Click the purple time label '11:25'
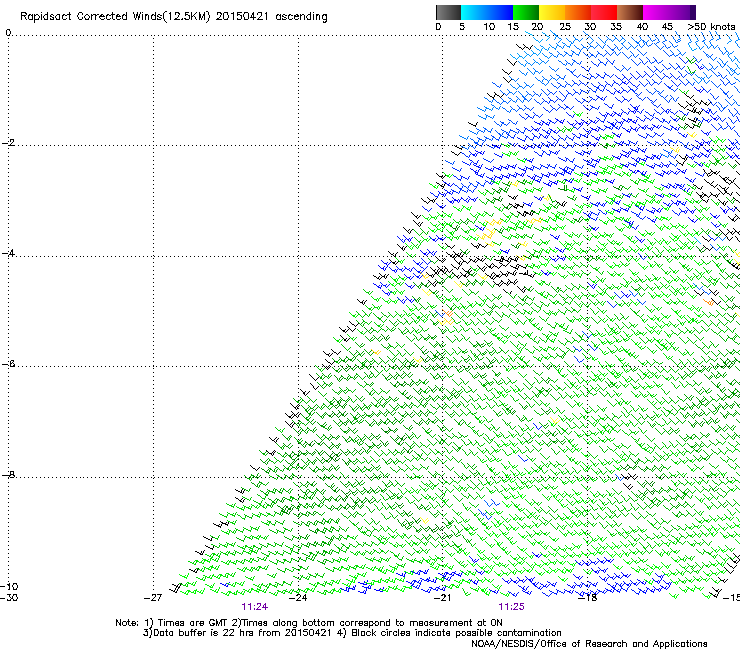 point(511,607)
